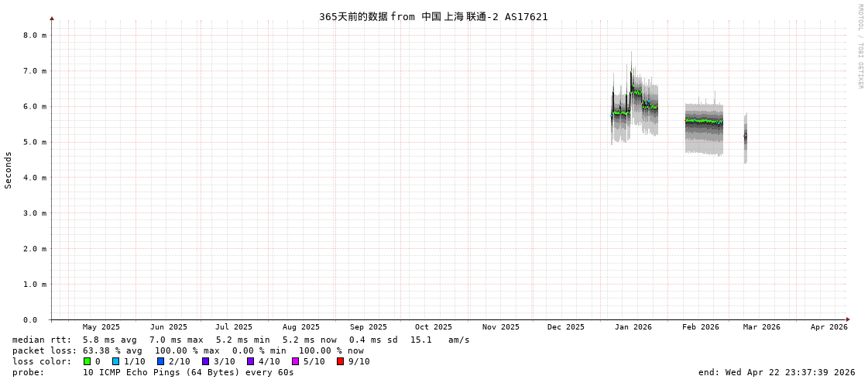This screenshot has height=383, width=868.
Task: Click the median rtt statistics line
Action: (x=240, y=340)
